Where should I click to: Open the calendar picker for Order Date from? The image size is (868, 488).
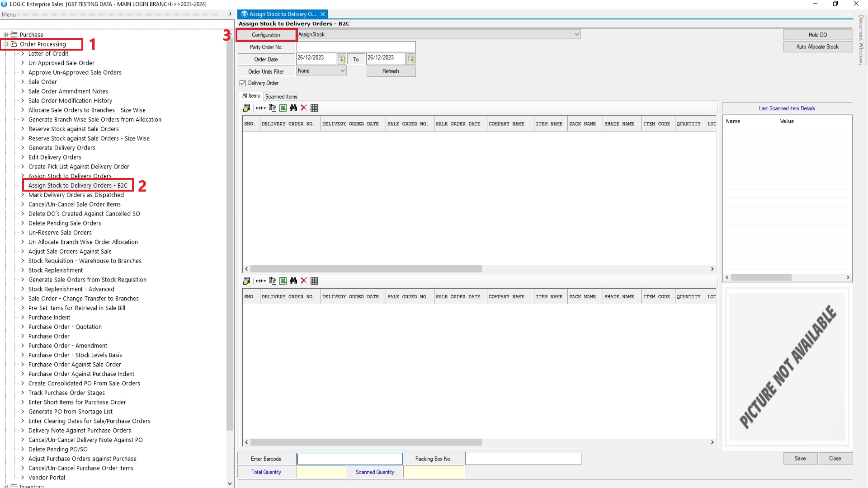[x=342, y=59]
